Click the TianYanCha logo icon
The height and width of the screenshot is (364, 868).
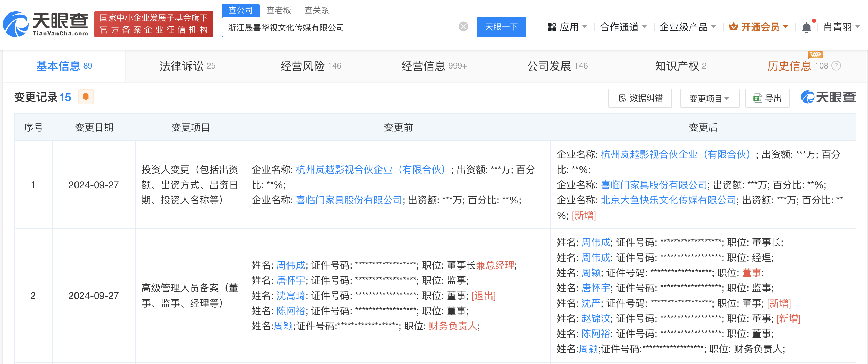pyautogui.click(x=16, y=24)
